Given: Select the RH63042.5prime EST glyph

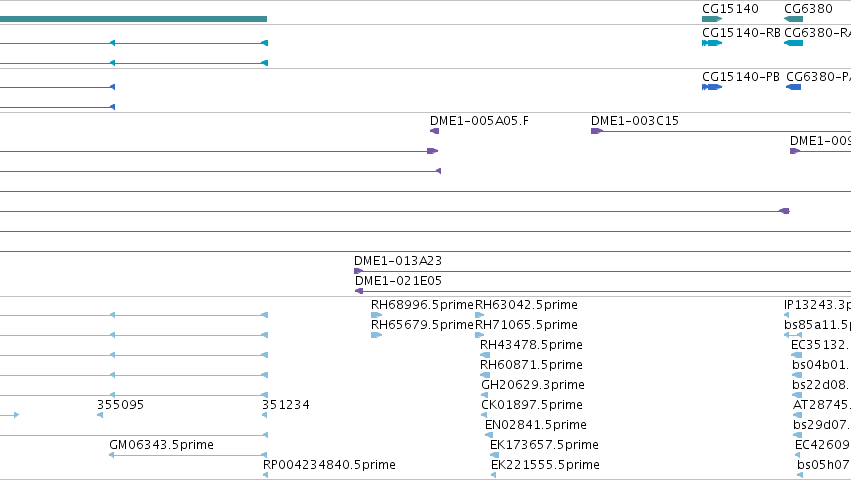Looking at the screenshot, I should click(x=480, y=315).
